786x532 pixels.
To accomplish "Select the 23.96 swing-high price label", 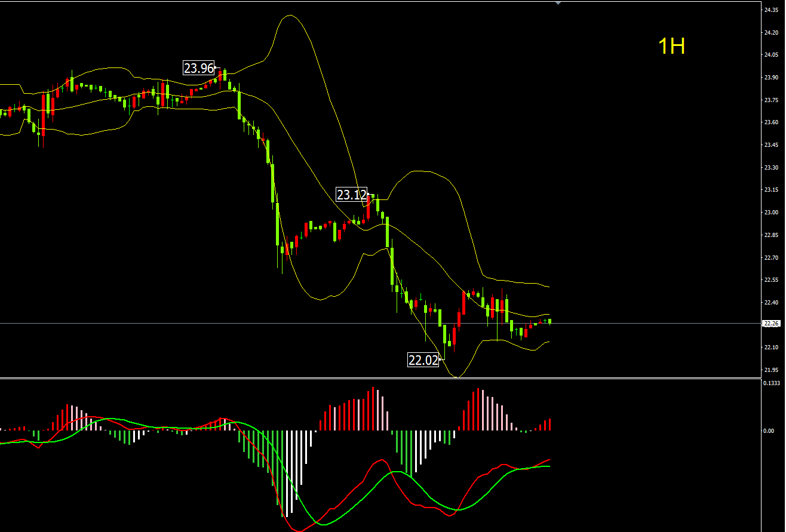I will (x=199, y=68).
